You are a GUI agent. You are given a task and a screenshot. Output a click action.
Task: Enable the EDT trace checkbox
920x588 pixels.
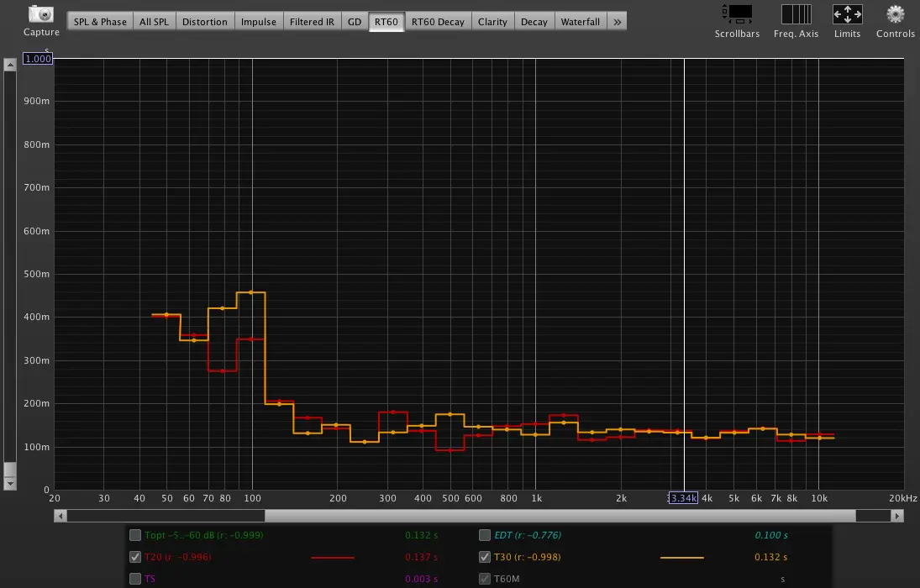485,535
